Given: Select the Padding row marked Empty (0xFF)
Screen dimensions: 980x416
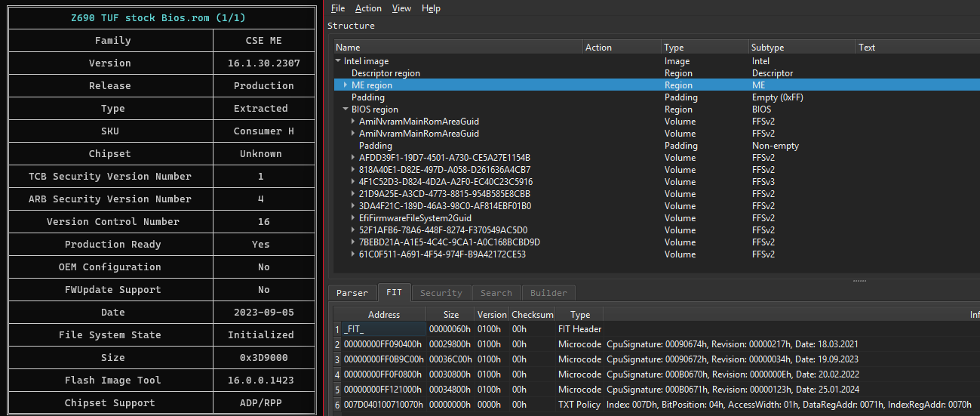Looking at the screenshot, I should pyautogui.click(x=656, y=97).
